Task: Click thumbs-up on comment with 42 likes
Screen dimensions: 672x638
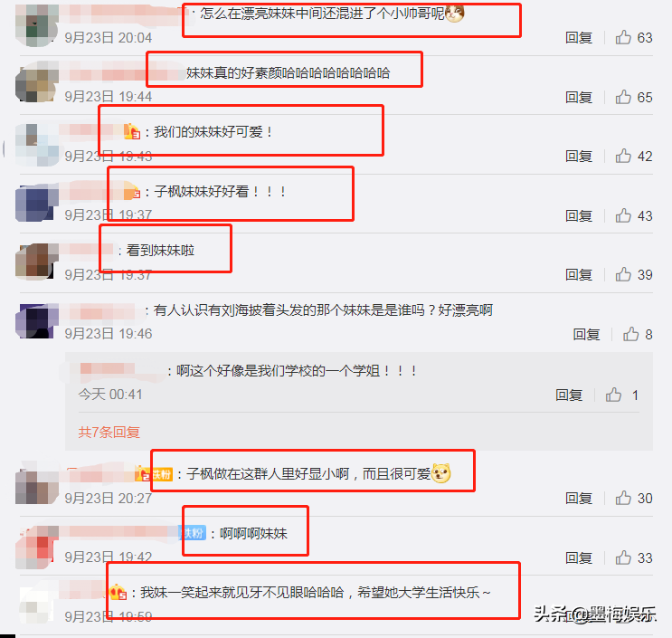Action: [623, 156]
